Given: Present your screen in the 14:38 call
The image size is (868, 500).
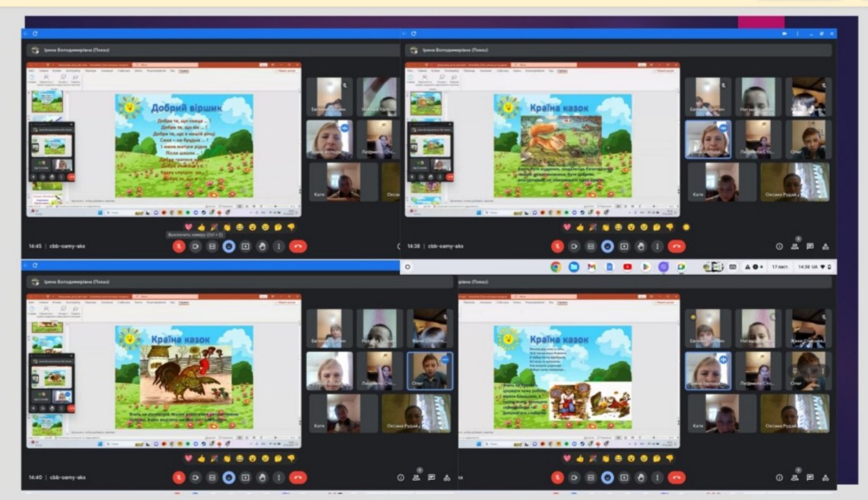Looking at the screenshot, I should (624, 246).
